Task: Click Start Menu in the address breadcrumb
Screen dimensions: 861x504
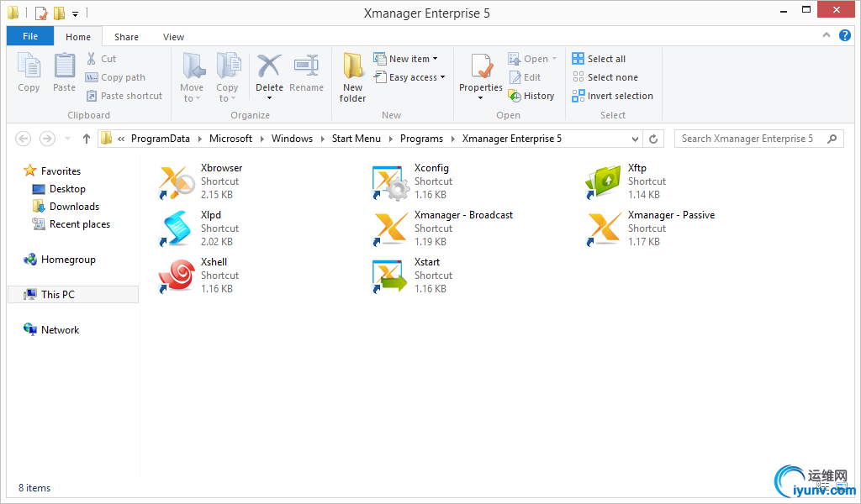Action: pyautogui.click(x=357, y=139)
